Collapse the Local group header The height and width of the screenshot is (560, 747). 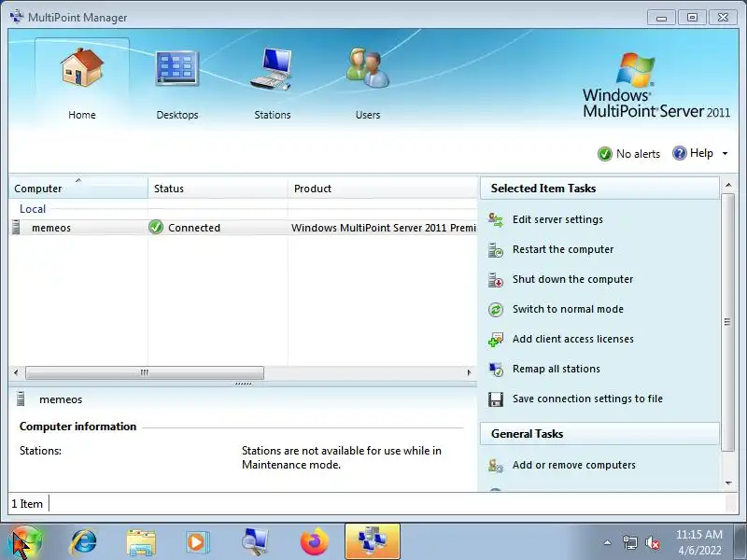coord(33,208)
